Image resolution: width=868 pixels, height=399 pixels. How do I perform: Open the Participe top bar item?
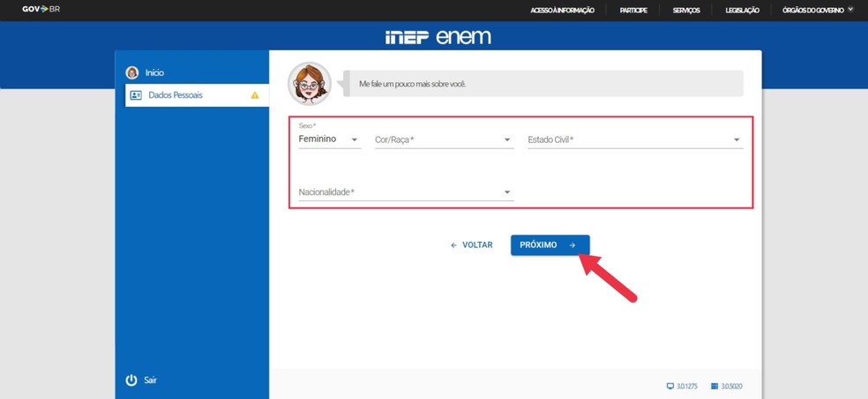[x=633, y=10]
